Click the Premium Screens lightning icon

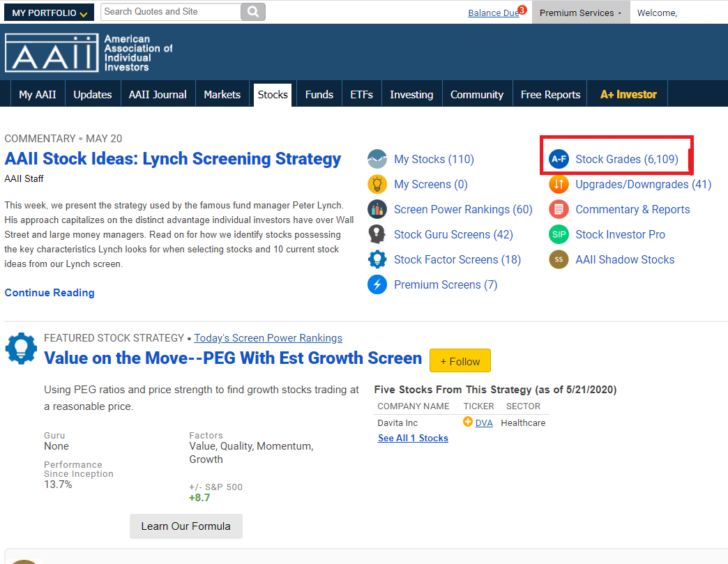point(377,284)
